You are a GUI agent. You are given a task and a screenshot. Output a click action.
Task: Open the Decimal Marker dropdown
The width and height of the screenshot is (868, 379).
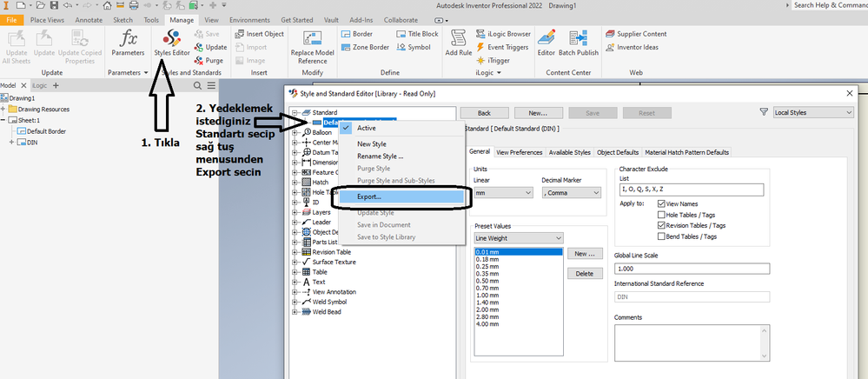point(572,193)
